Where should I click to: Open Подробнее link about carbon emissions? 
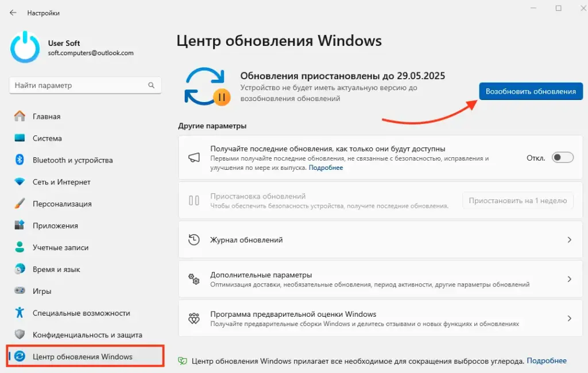[x=547, y=360]
